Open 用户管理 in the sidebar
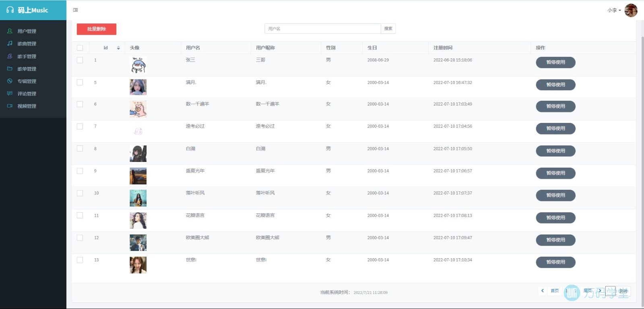The width and height of the screenshot is (644, 309). [x=27, y=31]
